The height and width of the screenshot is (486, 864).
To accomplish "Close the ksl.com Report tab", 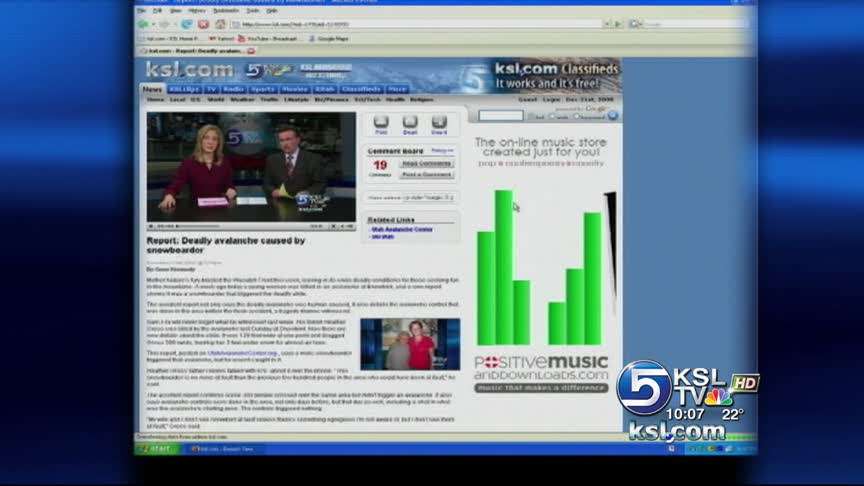I will coord(251,51).
